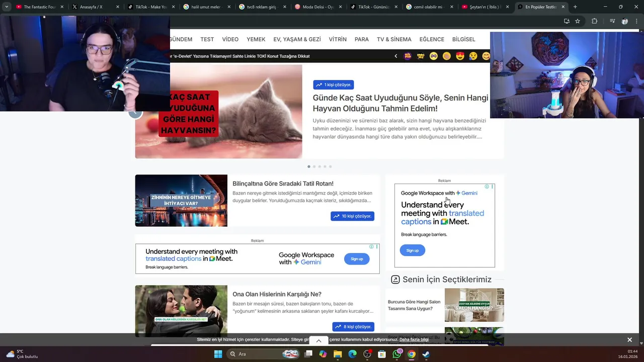Click the 8 kişi çözüyor button
This screenshot has height=362, width=644.
pyautogui.click(x=353, y=327)
